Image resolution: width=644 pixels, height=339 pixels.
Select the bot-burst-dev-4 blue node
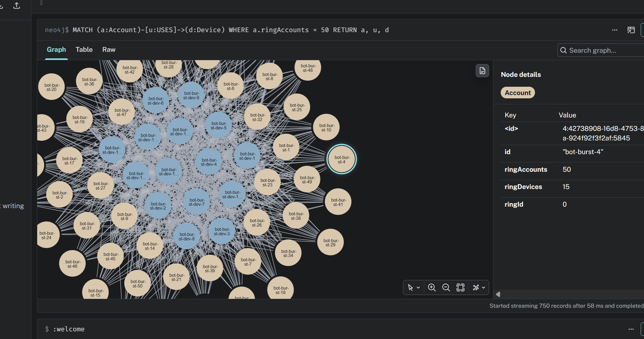tap(209, 162)
